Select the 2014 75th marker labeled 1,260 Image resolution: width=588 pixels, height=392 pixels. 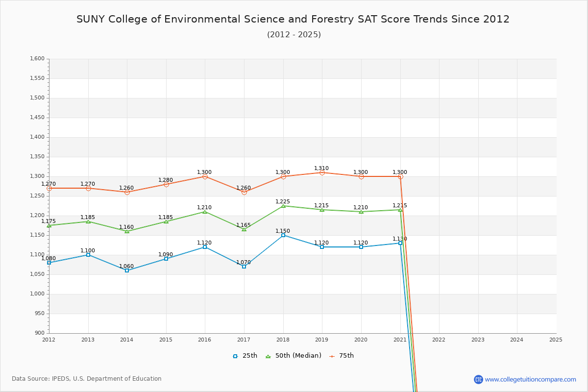point(127,192)
